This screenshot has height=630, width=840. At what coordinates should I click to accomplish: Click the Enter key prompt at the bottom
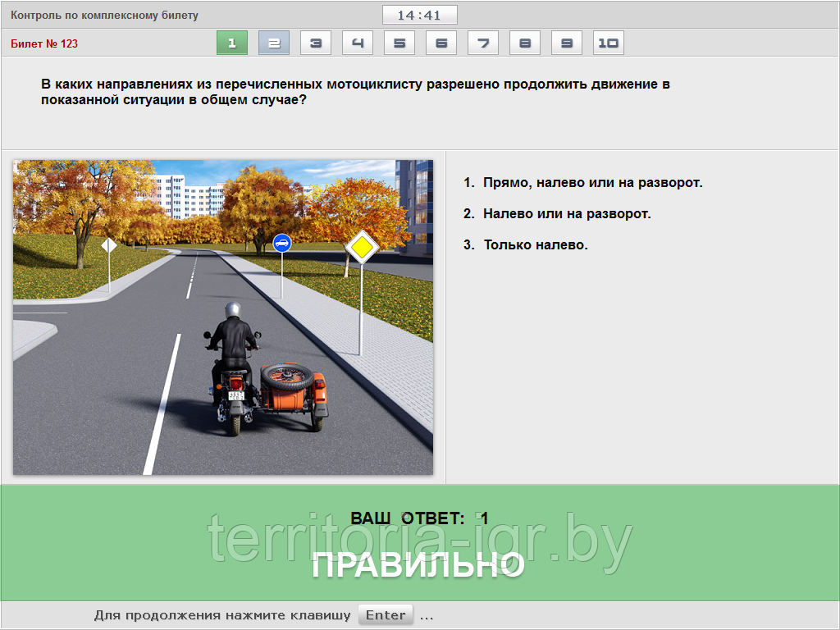386,614
